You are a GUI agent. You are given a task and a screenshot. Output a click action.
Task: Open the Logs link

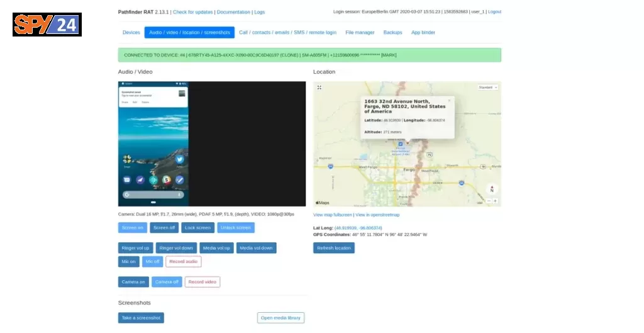click(x=260, y=13)
